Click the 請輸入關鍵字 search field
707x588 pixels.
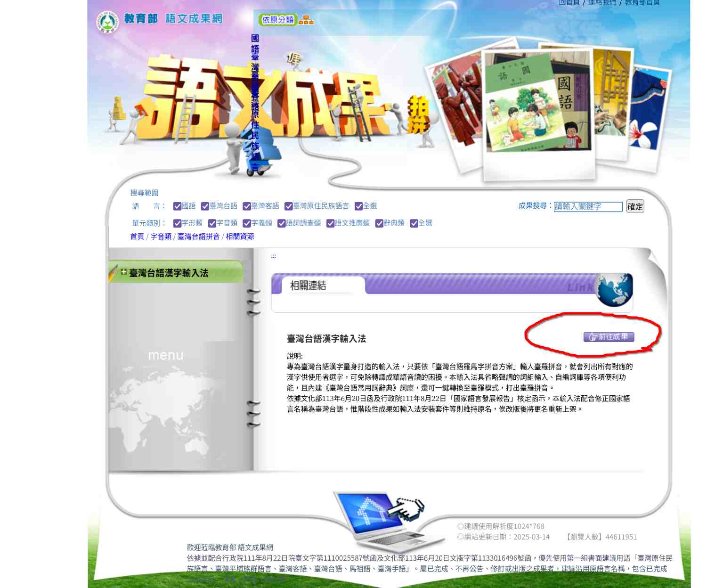(588, 206)
